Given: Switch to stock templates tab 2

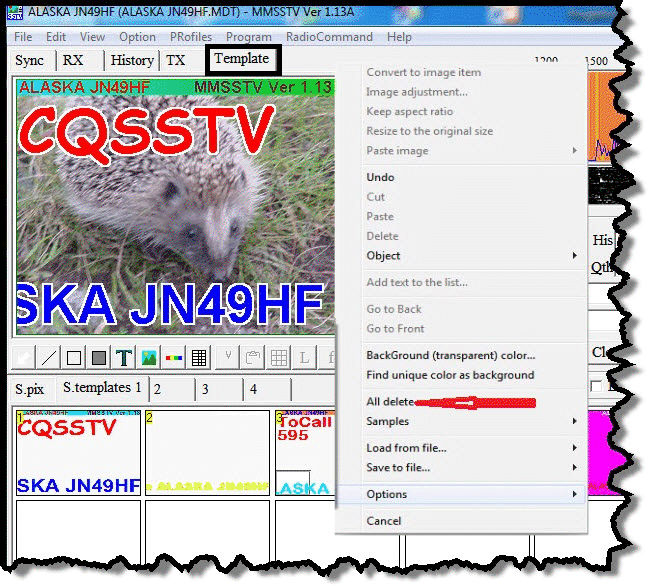Looking at the screenshot, I should click(157, 389).
